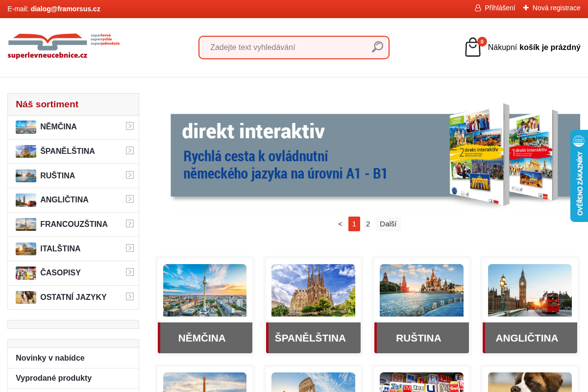Viewport: 588px width, 392px height.
Task: Open FRANCOUZŠTINA in the sidebar menu
Action: tap(74, 224)
